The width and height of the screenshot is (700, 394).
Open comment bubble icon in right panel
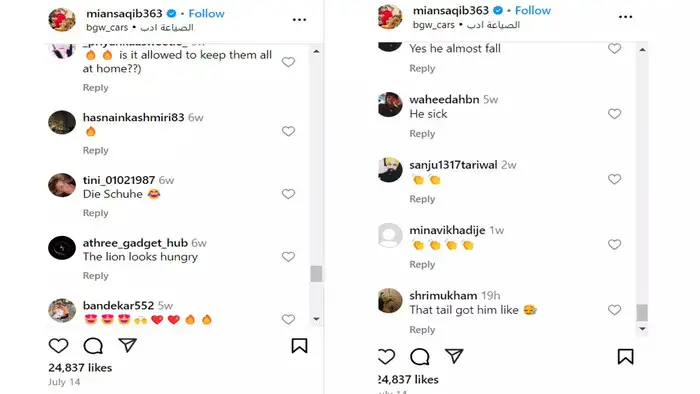coord(420,357)
